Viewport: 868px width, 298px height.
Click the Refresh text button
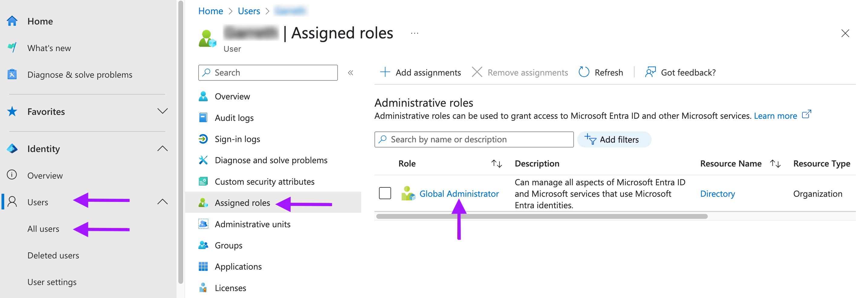click(609, 73)
